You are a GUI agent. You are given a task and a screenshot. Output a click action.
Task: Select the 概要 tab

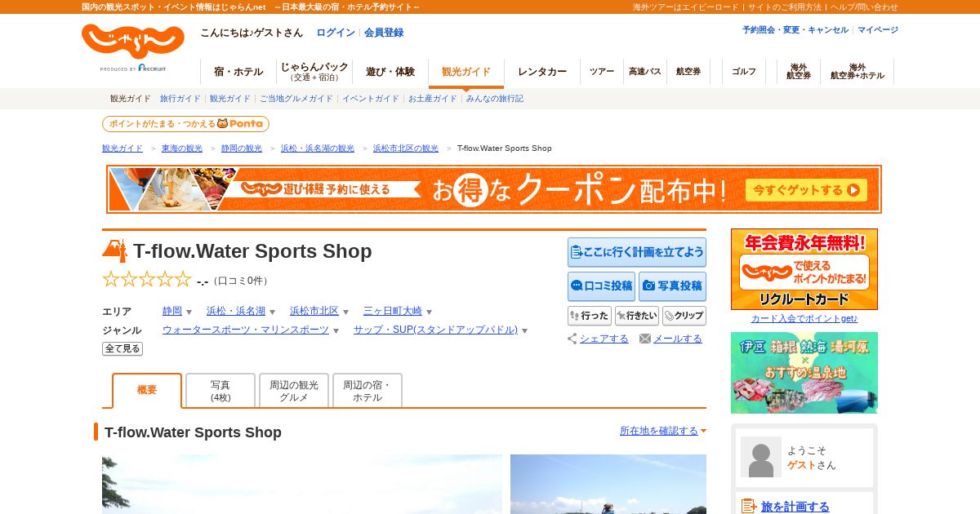(x=147, y=391)
